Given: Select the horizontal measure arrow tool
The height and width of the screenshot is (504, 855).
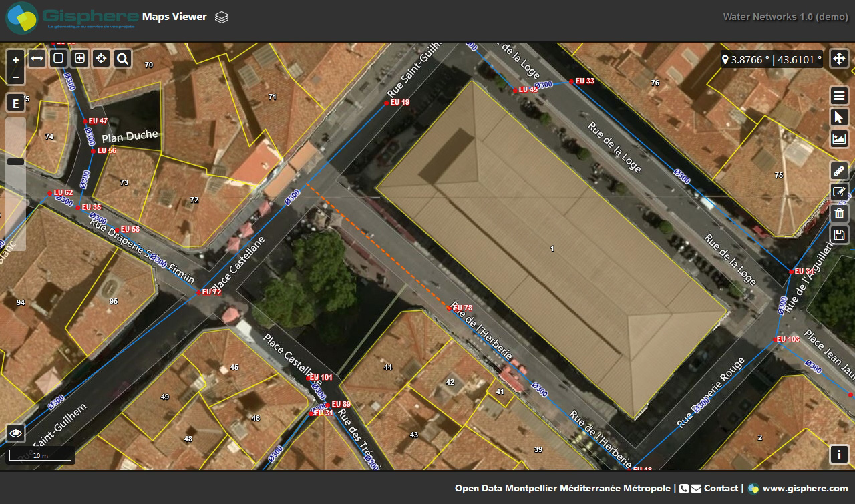Looking at the screenshot, I should 37,58.
